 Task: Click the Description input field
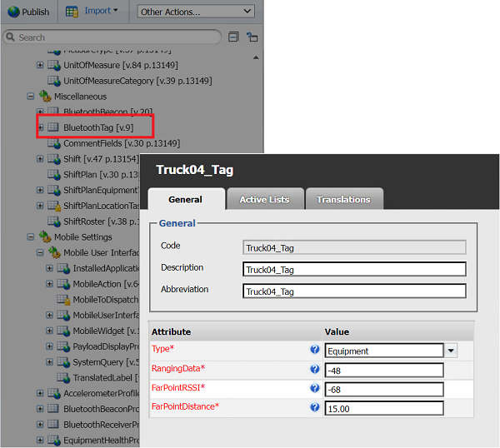(x=354, y=270)
